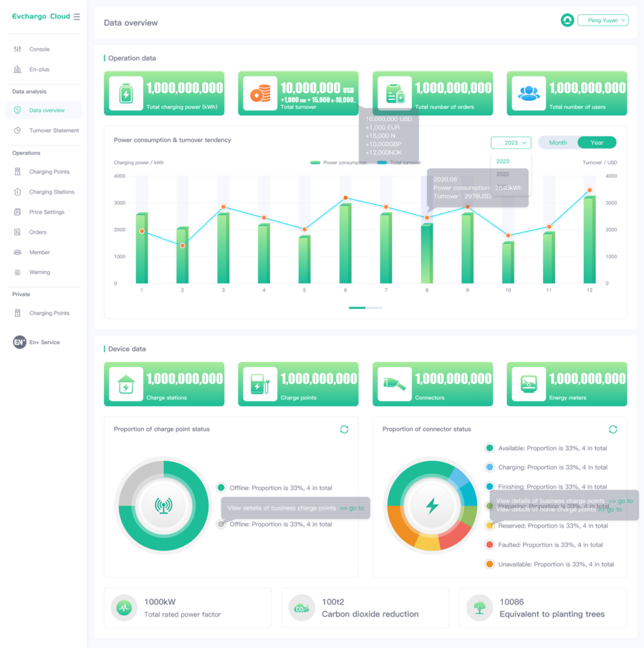Switch chart view to Month
Viewport: 644px width, 648px height.
point(558,142)
